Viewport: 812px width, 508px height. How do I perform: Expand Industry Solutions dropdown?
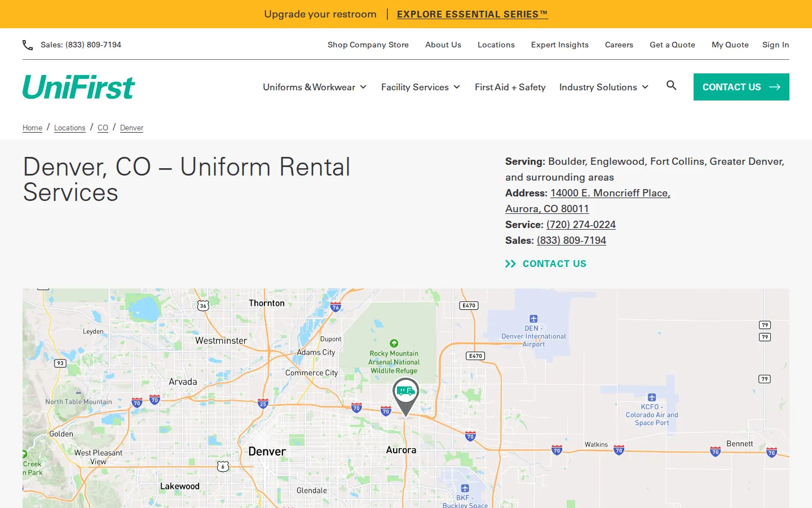pos(604,87)
